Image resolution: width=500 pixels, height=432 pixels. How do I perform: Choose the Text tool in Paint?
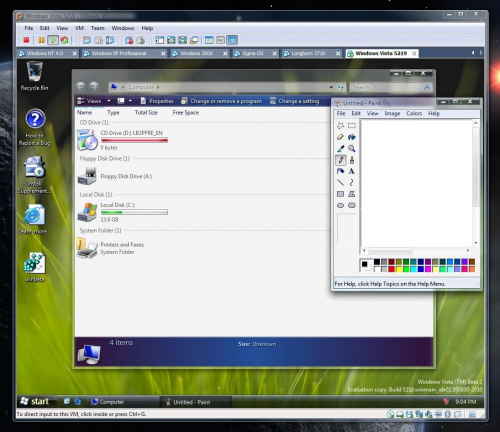click(x=352, y=171)
